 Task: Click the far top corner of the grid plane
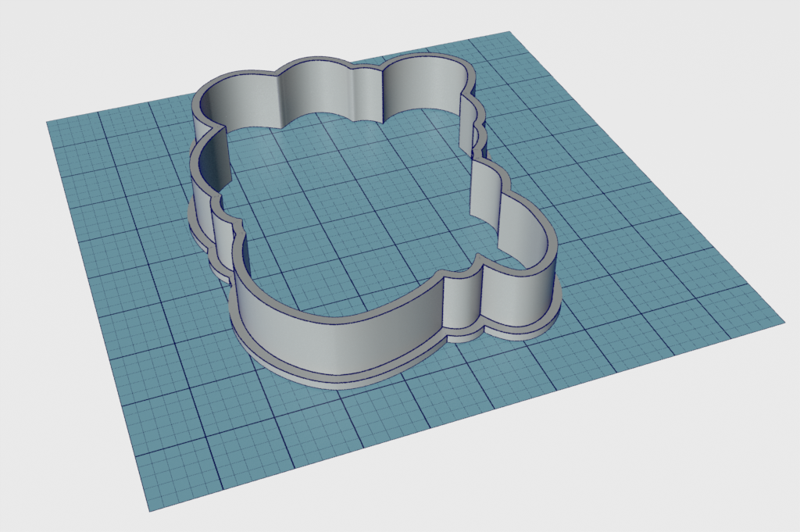[x=509, y=34]
